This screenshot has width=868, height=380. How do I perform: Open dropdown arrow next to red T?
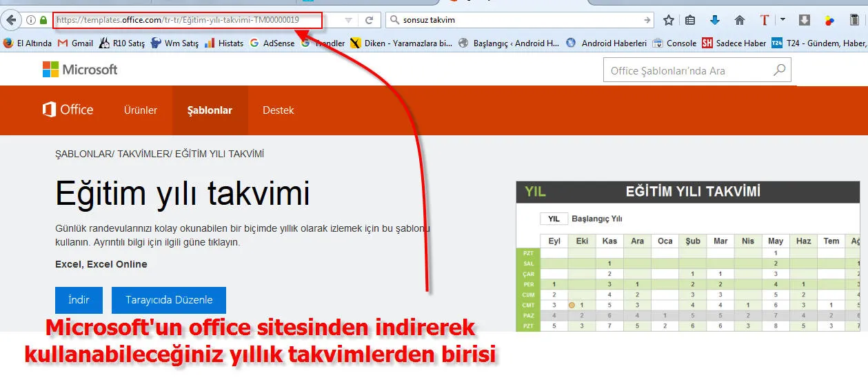pyautogui.click(x=783, y=21)
